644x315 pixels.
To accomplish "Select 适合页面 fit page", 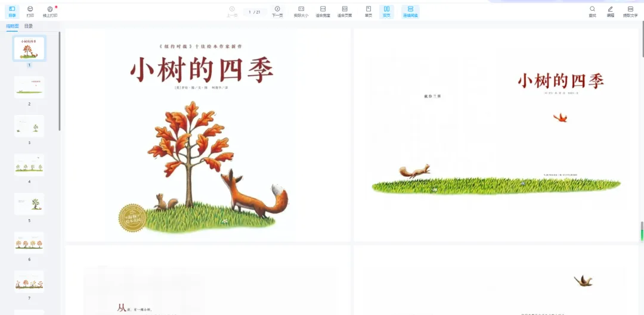I will 345,11.
